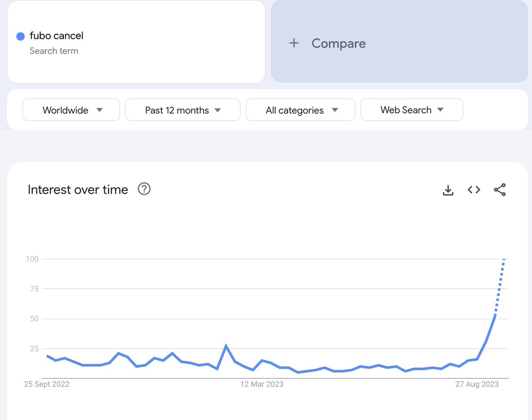Click the dotted projected line segment

point(500,287)
